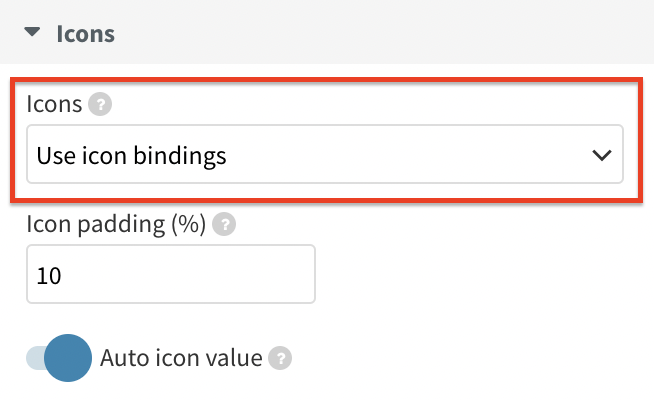Click question mark after Icon padding
The height and width of the screenshot is (400, 654).
(x=224, y=224)
